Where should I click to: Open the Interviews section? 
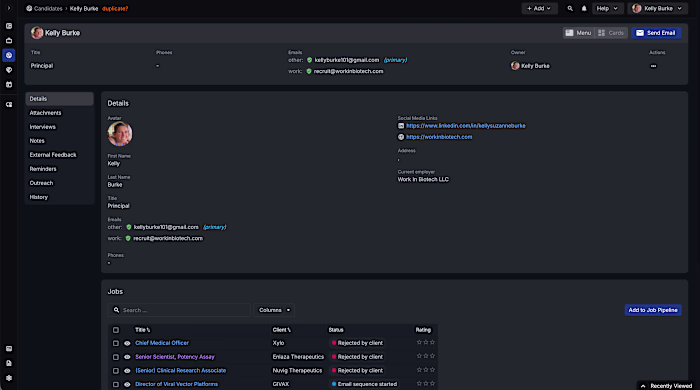click(x=43, y=127)
